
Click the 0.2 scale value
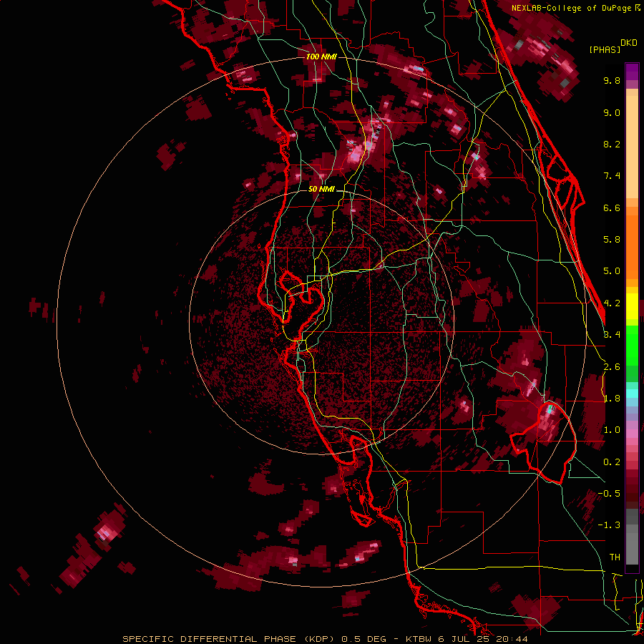(612, 462)
